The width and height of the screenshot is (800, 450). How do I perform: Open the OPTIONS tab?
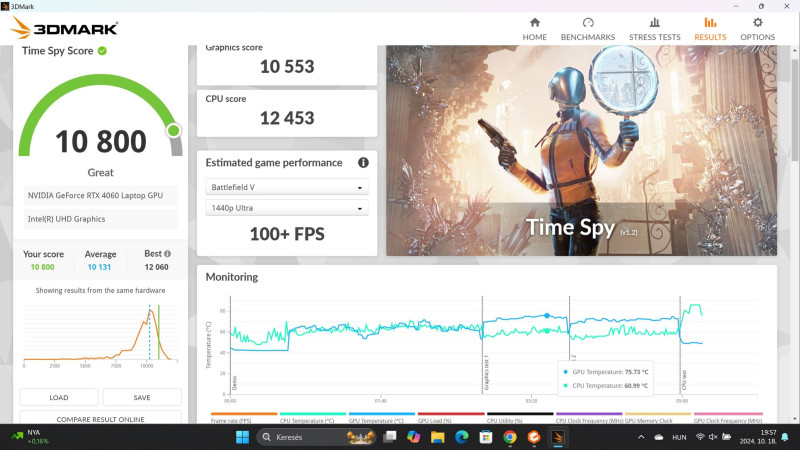coord(757,29)
